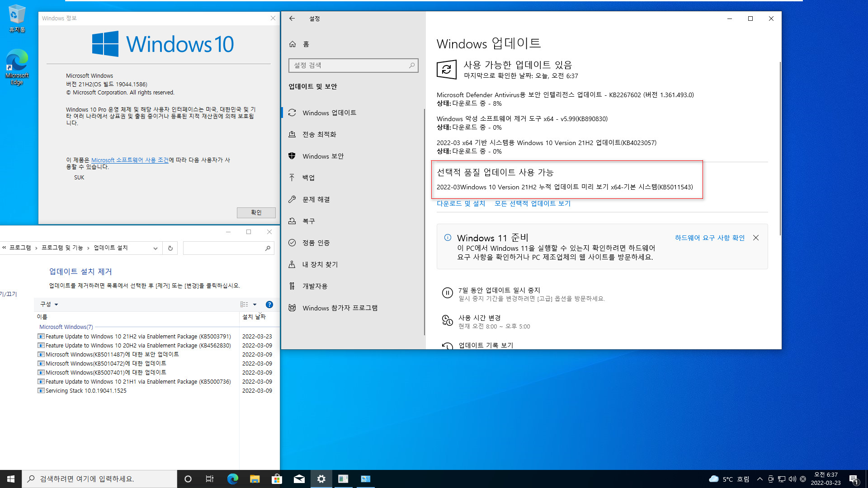Click the Windows 11 info icon

pyautogui.click(x=448, y=238)
